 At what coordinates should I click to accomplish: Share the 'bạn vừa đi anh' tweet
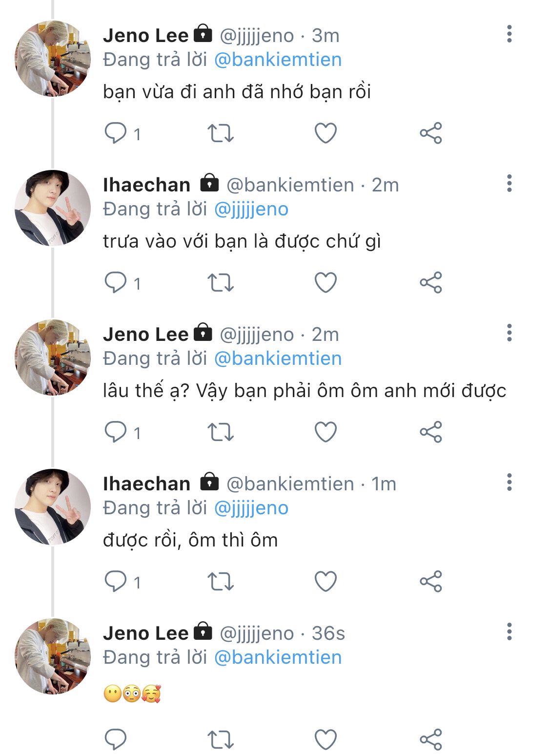coord(430,133)
